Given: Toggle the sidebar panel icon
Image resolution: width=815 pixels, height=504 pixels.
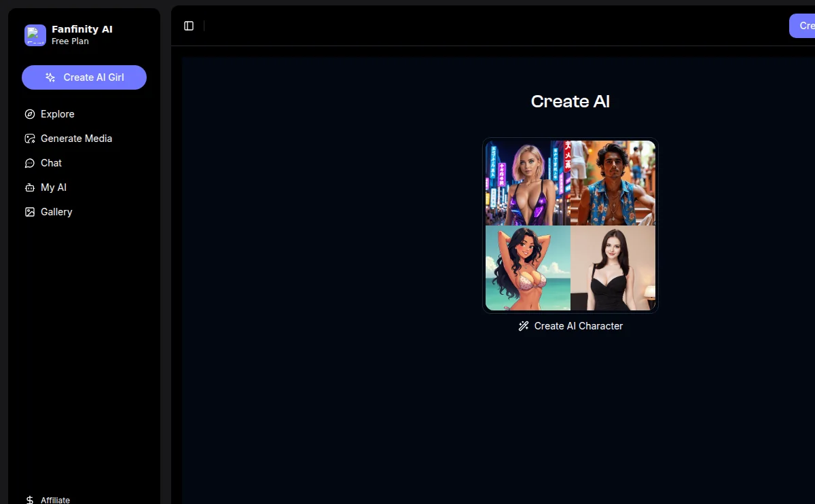Looking at the screenshot, I should [189, 26].
